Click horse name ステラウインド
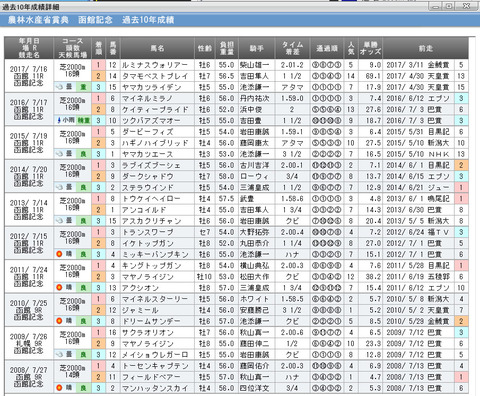 click(x=148, y=187)
